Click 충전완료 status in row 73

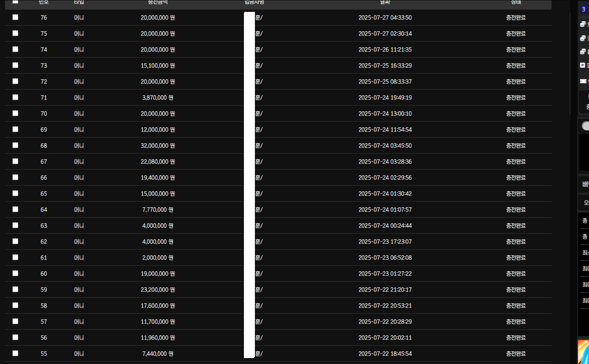(516, 65)
